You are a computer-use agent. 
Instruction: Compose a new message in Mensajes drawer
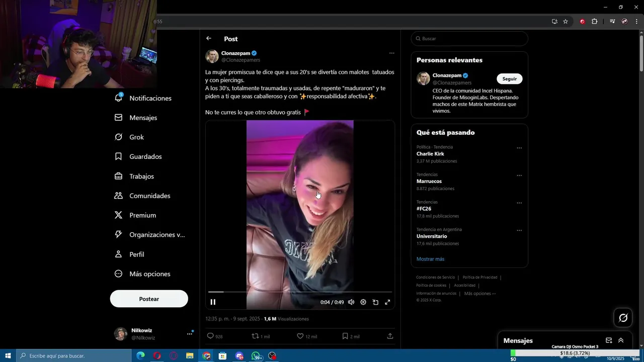click(609, 340)
